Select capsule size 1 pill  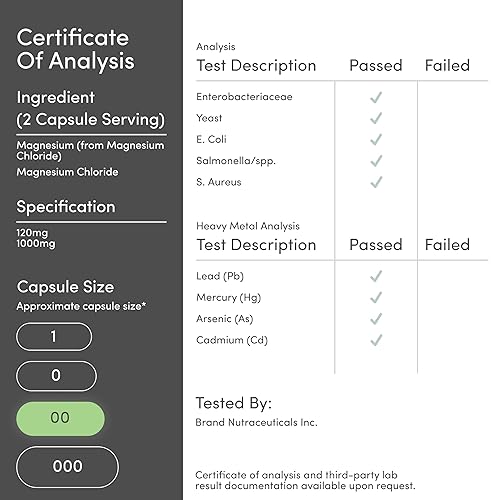(54, 336)
